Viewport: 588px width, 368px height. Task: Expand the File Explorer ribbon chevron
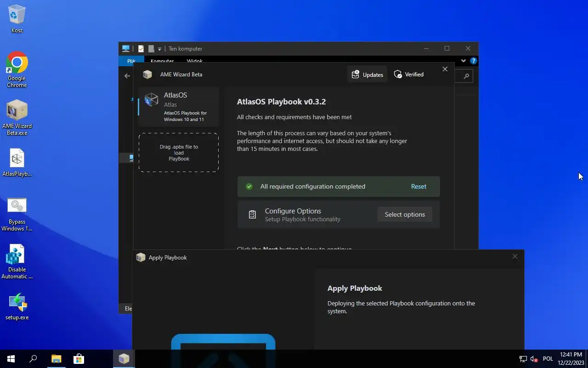(463, 61)
